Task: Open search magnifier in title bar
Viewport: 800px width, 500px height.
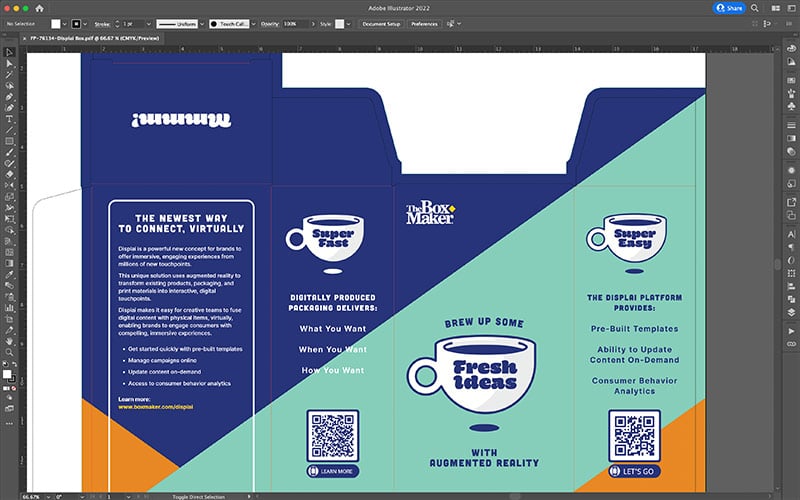Action: coord(755,8)
